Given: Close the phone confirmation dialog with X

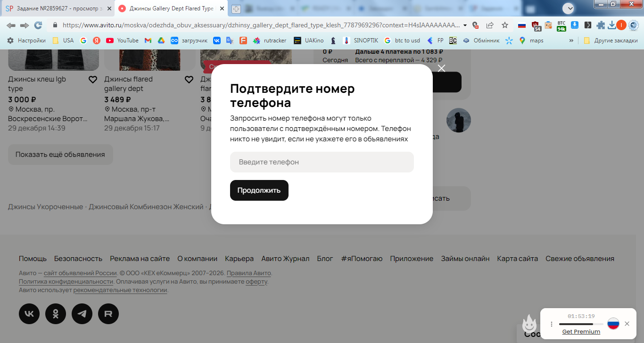Looking at the screenshot, I should (441, 68).
